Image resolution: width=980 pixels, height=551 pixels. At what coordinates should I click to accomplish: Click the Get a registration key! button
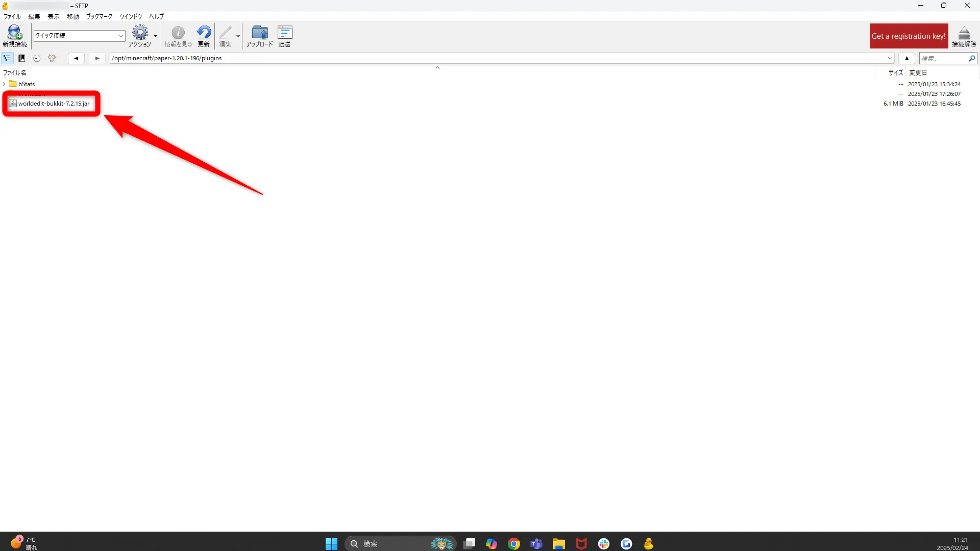click(909, 36)
